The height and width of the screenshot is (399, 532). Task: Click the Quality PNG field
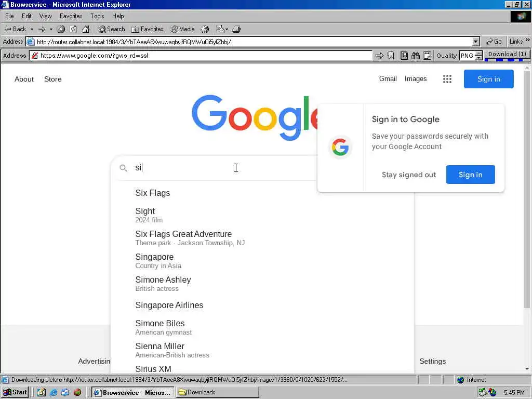coord(467,56)
